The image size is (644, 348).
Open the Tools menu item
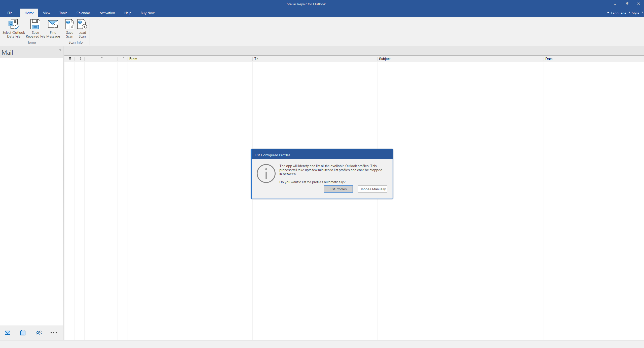63,13
